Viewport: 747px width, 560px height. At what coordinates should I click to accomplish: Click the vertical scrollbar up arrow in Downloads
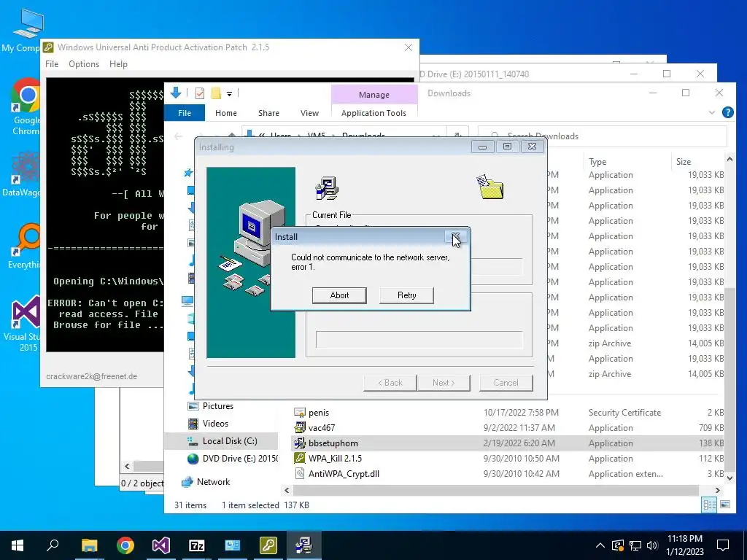pos(729,160)
